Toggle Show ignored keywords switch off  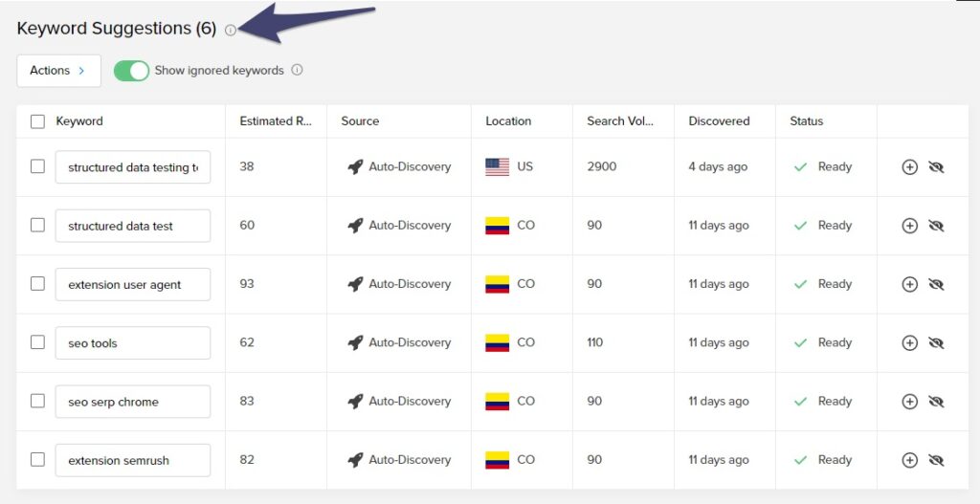[131, 71]
